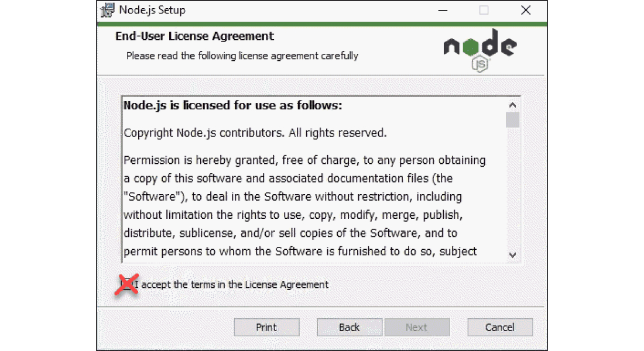Viewport: 644px width, 351px height.
Task: Print the license agreement
Action: click(x=266, y=327)
